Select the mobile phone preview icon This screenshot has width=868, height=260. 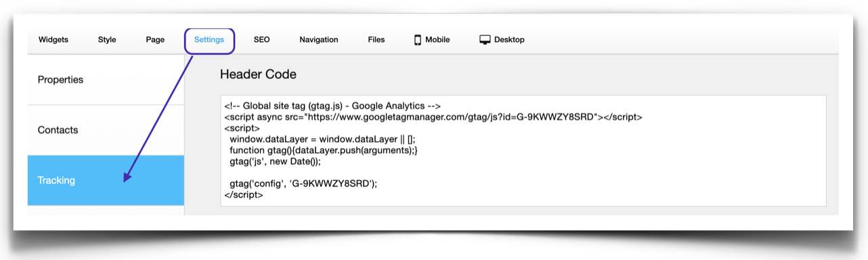pyautogui.click(x=418, y=40)
